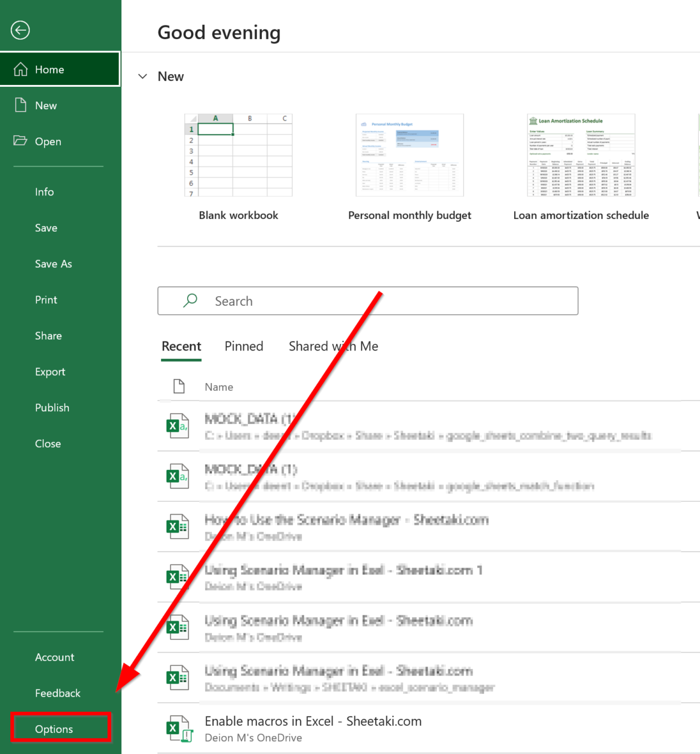
Task: Select the Blank workbook template
Action: (x=238, y=155)
